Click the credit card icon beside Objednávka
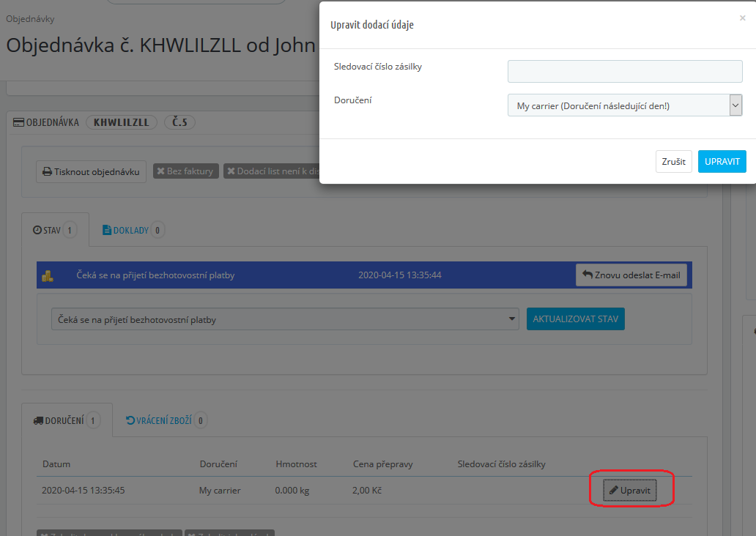The height and width of the screenshot is (536, 756). click(18, 122)
